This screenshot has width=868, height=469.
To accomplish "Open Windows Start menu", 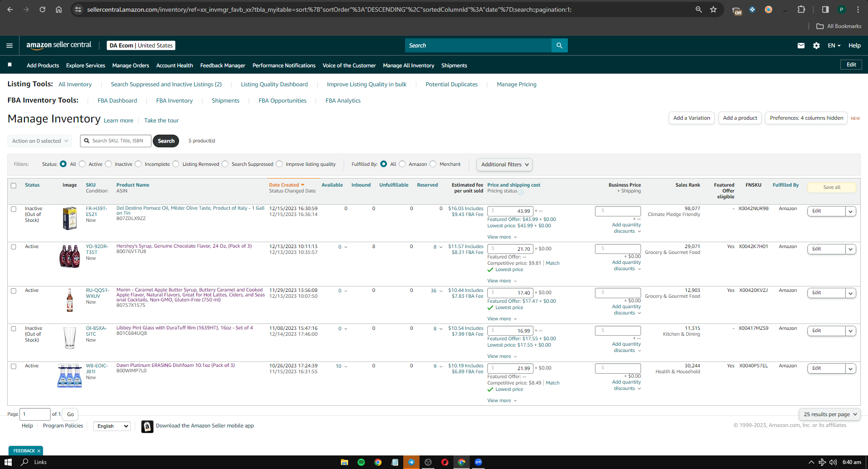I will [8, 462].
